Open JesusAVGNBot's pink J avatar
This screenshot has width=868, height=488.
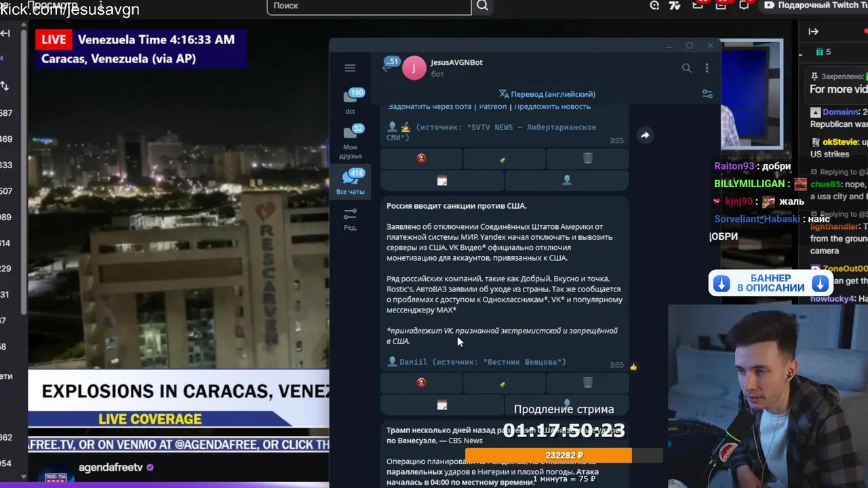(x=414, y=68)
